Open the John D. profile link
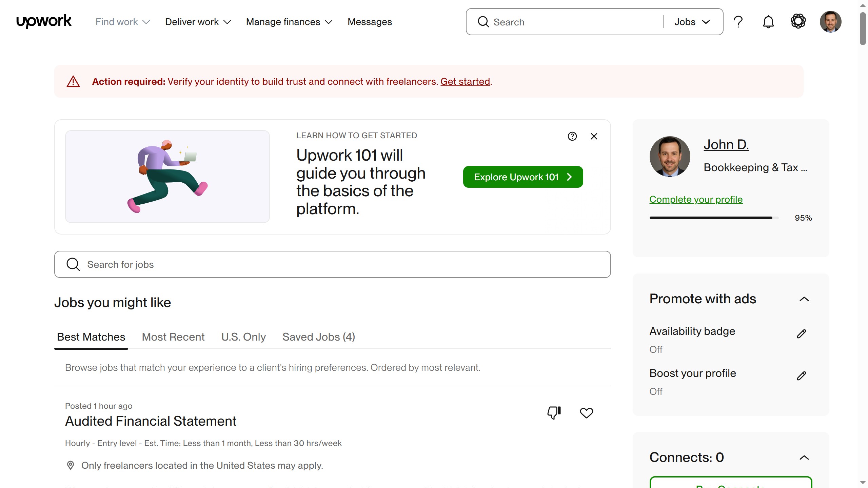868x488 pixels. pyautogui.click(x=726, y=145)
